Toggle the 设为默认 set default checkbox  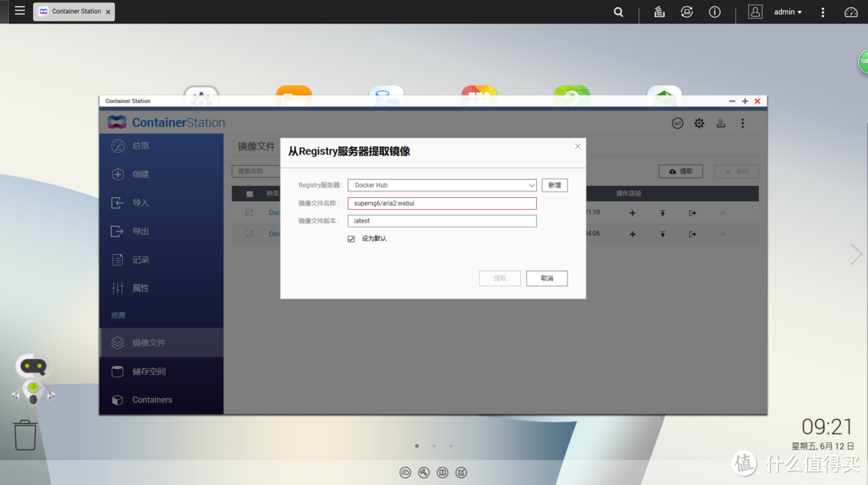pos(351,239)
